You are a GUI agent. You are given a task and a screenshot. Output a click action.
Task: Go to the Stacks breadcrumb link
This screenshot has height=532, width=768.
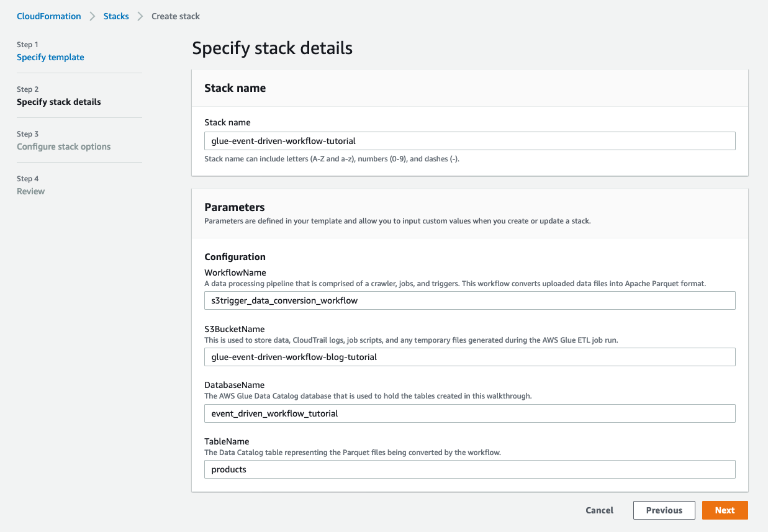pos(116,16)
